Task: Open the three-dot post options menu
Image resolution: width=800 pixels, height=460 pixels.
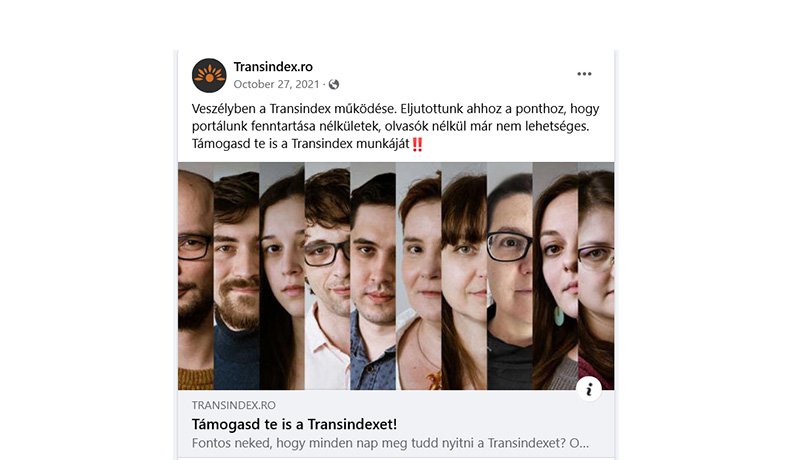Action: [x=584, y=74]
